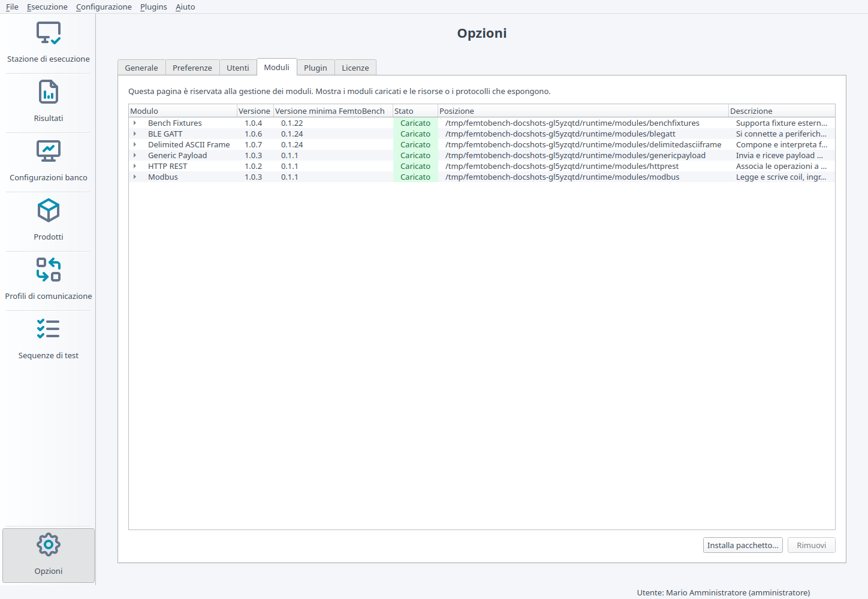Open the Configurazione menu

104,7
